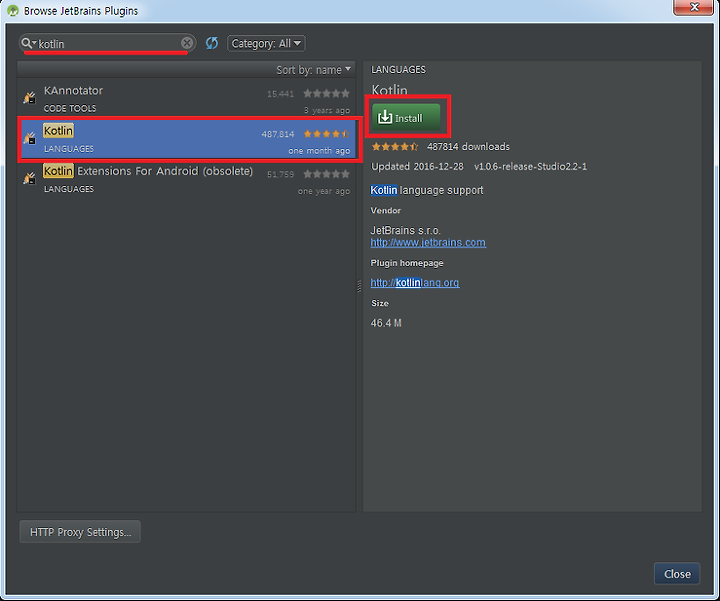
Task: Click the 46.4 M size value
Action: pyautogui.click(x=386, y=323)
